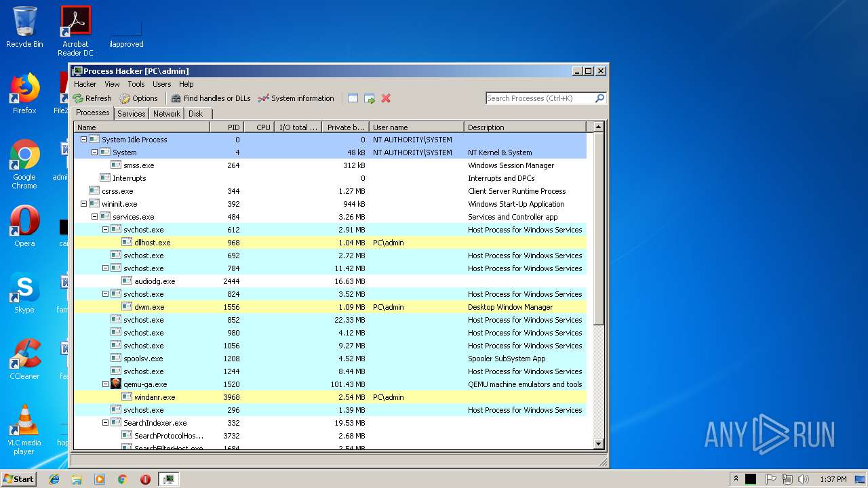
Task: Show hidden tray icons arrow
Action: (x=736, y=479)
